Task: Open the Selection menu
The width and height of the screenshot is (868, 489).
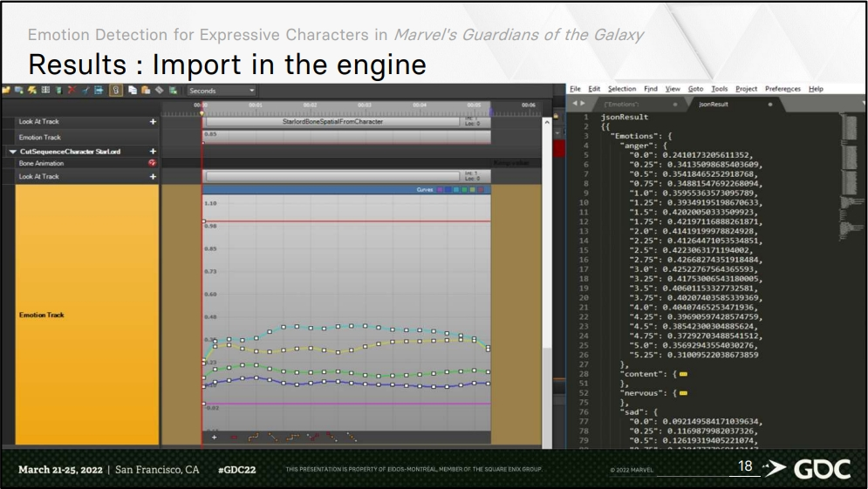Action: (x=622, y=89)
